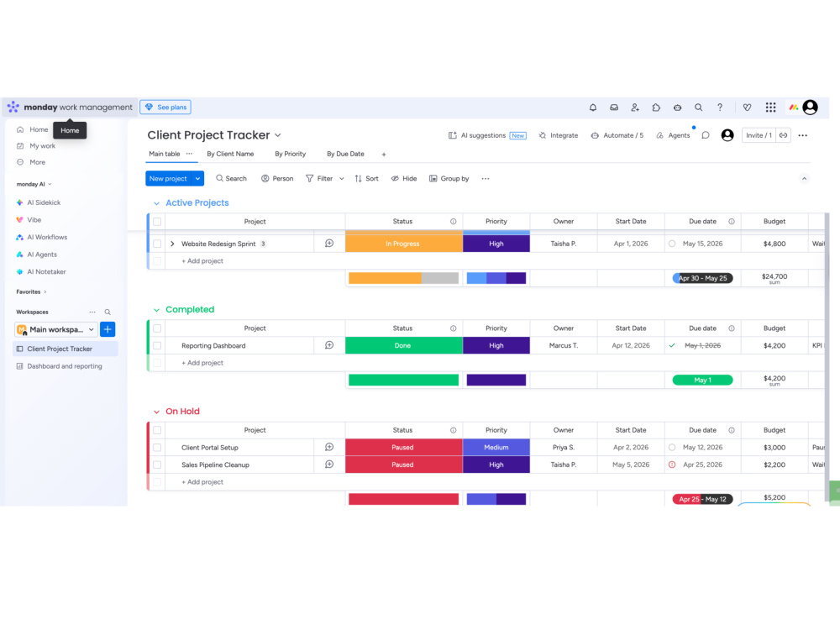Search workspaces with magnifier icon
This screenshot has height=630, width=840.
pos(108,312)
